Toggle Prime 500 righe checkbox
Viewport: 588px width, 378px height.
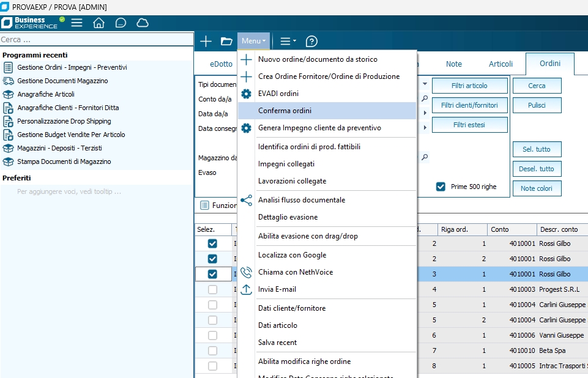[x=441, y=187]
